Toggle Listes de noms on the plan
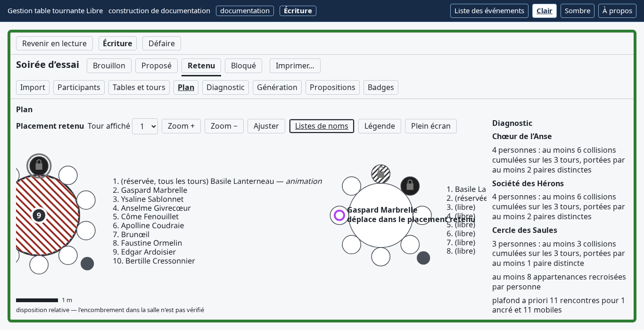The image size is (644, 330). pyautogui.click(x=322, y=126)
